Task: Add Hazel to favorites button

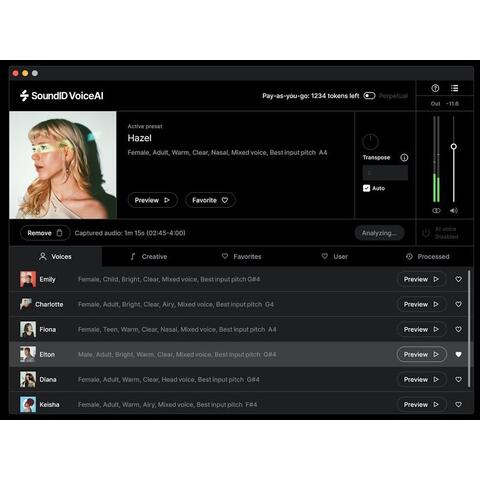Action: click(210, 200)
